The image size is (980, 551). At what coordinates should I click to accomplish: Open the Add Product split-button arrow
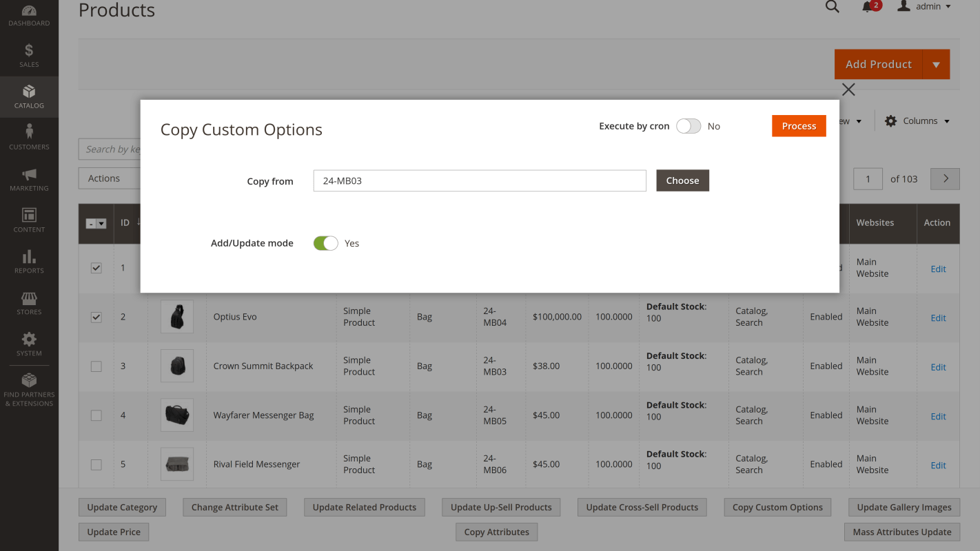tap(937, 64)
